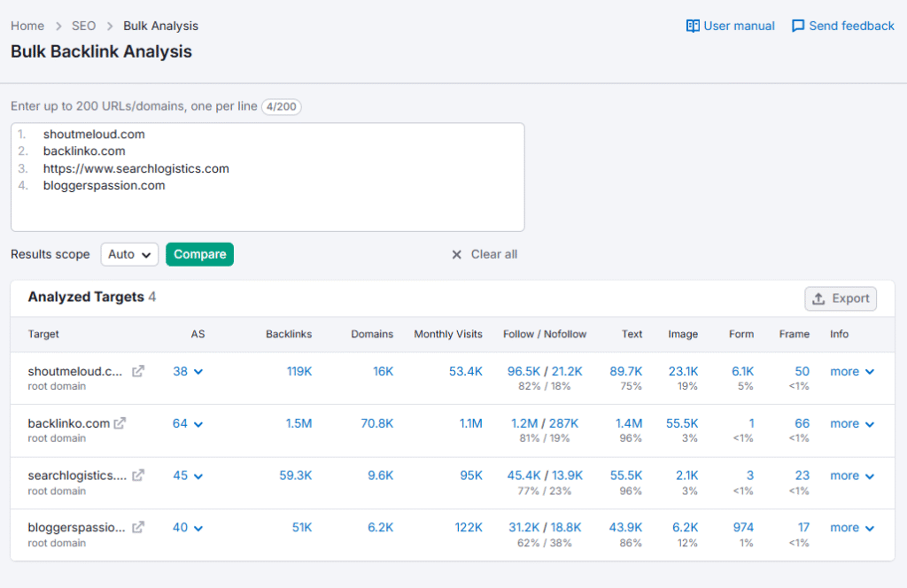View shoutmeloud's 53.4K Monthly Visits link
Viewport: 907px width, 588px height.
[x=466, y=372]
